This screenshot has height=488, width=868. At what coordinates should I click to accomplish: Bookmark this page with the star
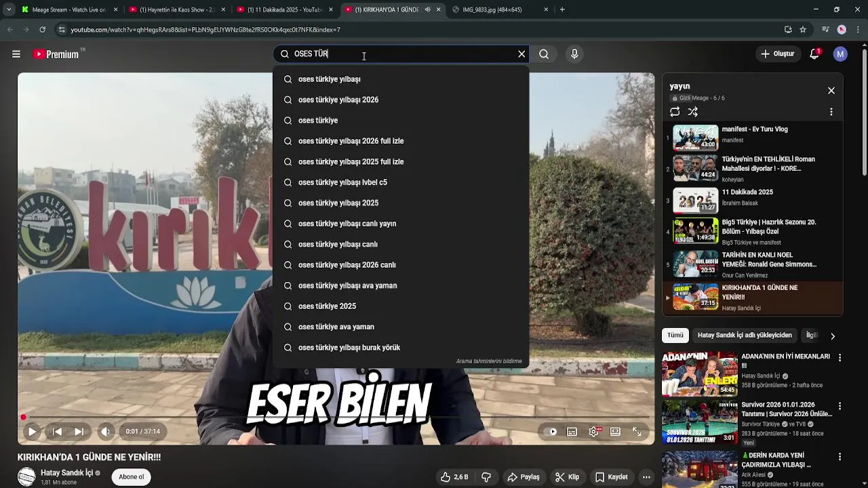coord(803,30)
